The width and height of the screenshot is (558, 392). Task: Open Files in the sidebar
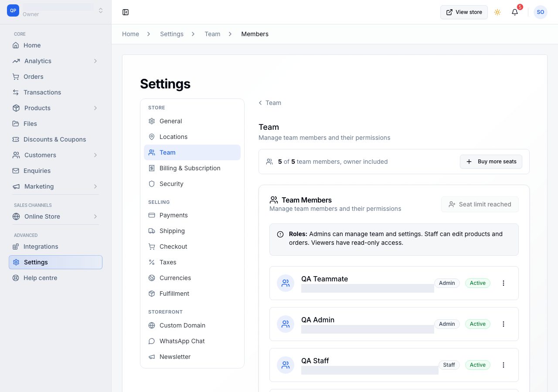[56, 124]
